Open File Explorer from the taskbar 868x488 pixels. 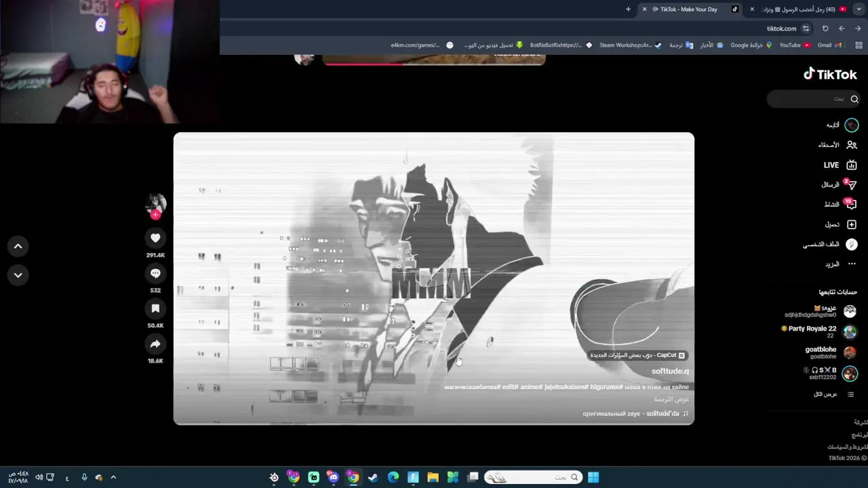click(433, 477)
